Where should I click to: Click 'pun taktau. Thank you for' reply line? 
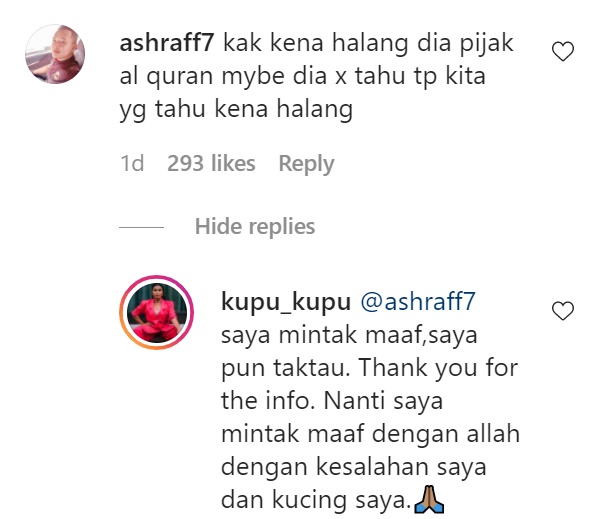pos(369,369)
